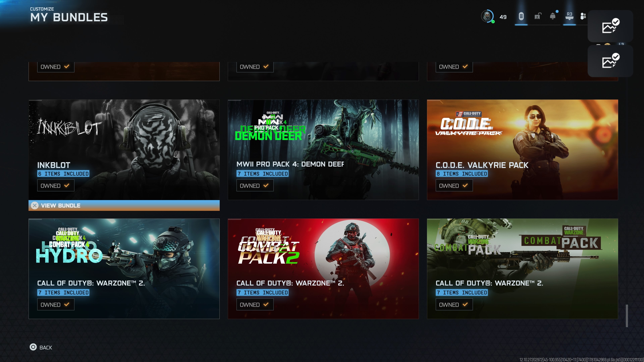Image resolution: width=644 pixels, height=362 pixels.
Task: Click the Owned badge on Demon Deer pack
Action: [x=255, y=186]
